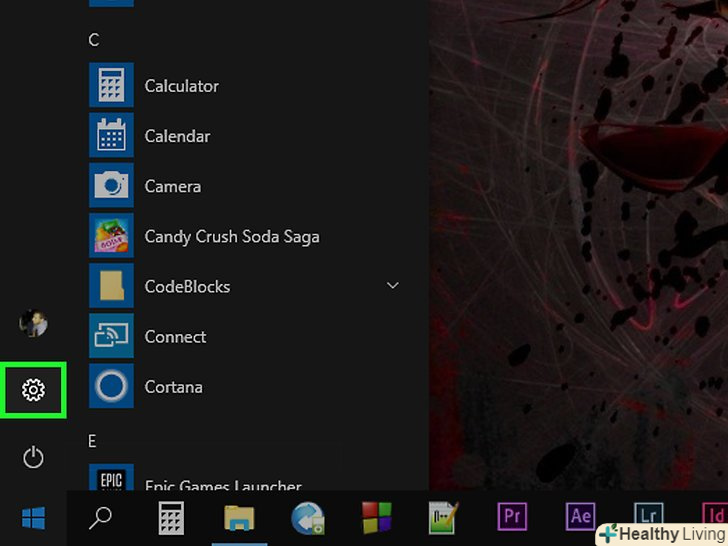Open Settings from the gear icon

click(33, 390)
